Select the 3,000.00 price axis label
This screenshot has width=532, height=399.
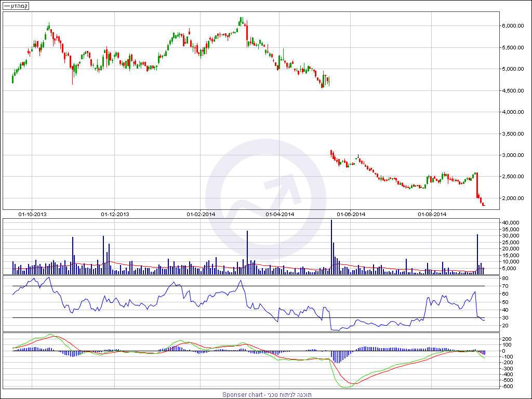point(513,155)
